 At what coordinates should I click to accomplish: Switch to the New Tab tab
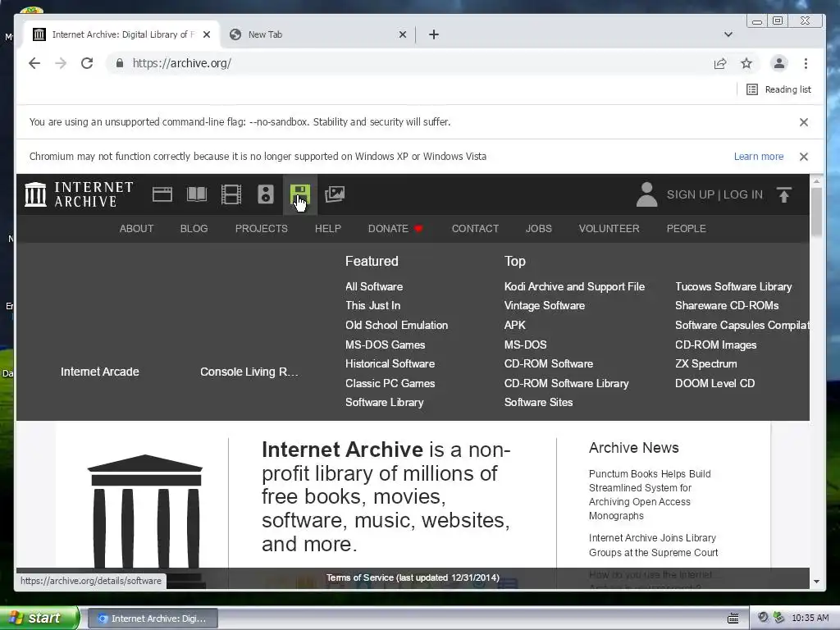pyautogui.click(x=319, y=34)
